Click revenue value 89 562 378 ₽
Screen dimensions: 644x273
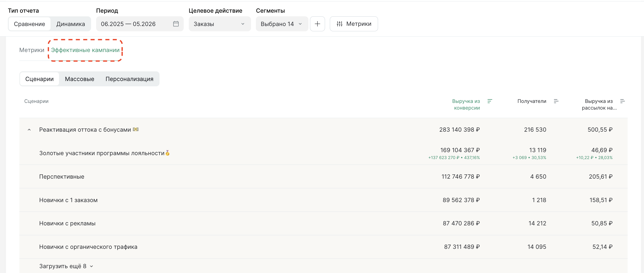click(x=461, y=200)
